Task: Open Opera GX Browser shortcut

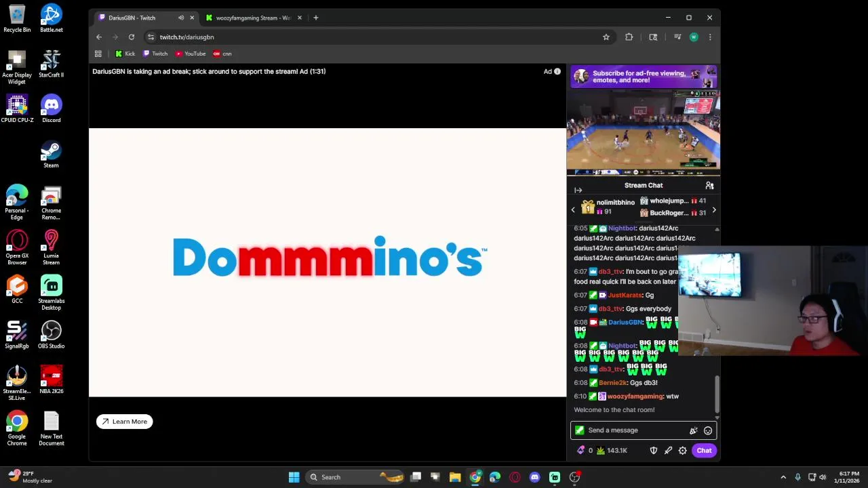Action: coord(17,248)
